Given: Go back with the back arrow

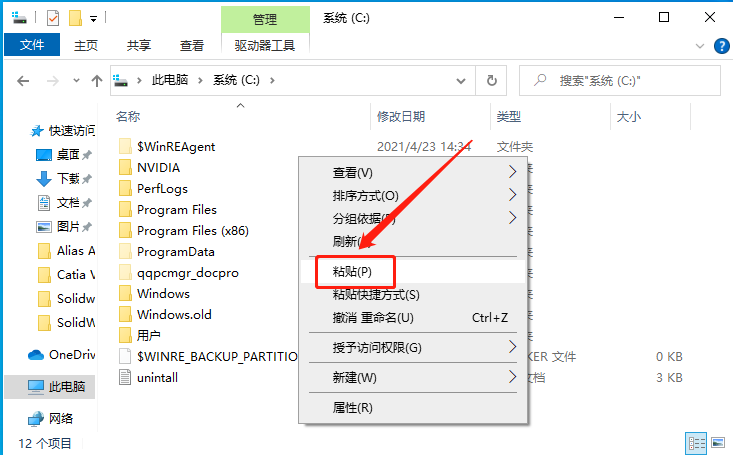Looking at the screenshot, I should (x=23, y=81).
